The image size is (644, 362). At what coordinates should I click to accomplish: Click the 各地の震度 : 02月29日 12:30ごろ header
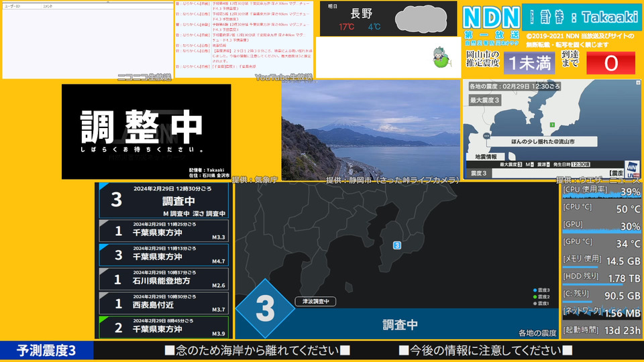(515, 86)
